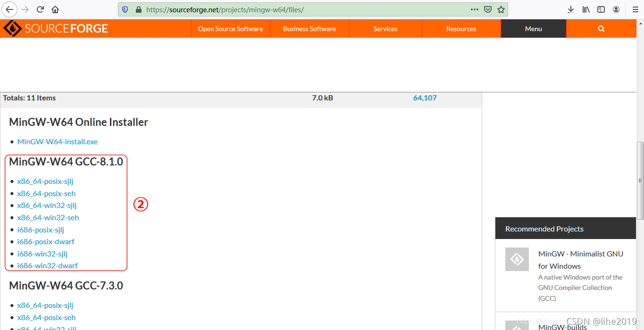Screen dimensions: 644x330
Task: Click the 64,107 downloads count
Action: tap(425, 98)
